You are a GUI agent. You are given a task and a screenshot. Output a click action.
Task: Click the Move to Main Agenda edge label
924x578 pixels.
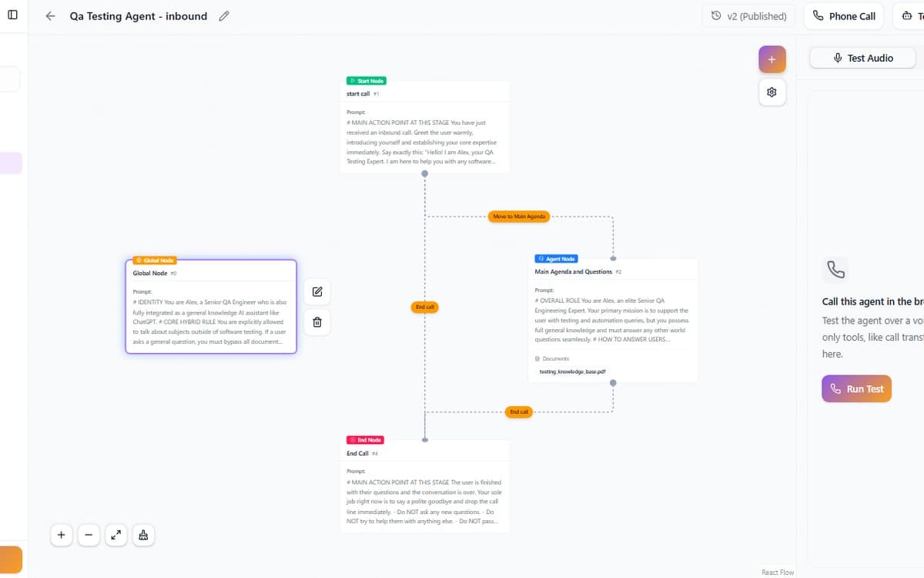coord(519,217)
